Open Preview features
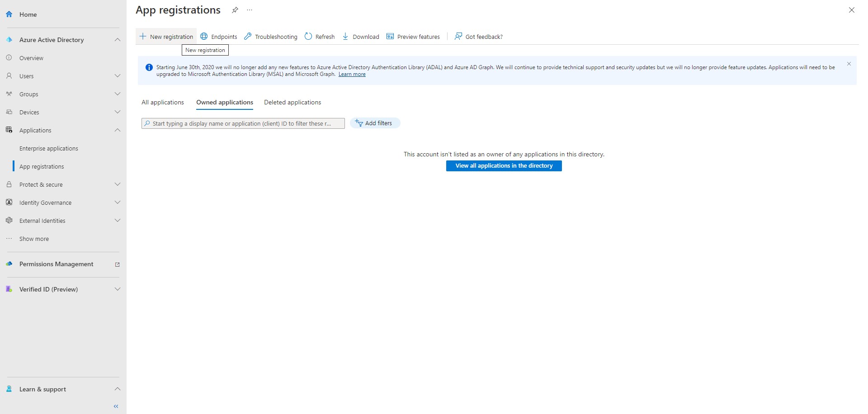 [413, 36]
